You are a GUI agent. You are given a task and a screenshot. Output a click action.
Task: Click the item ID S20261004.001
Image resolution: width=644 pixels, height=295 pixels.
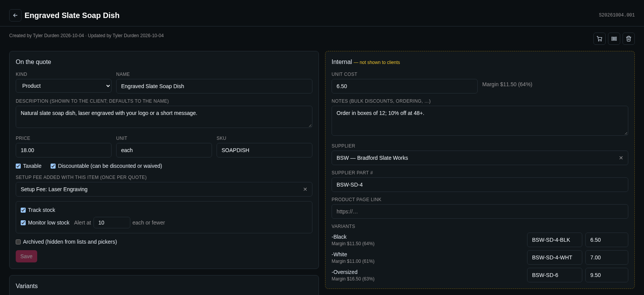click(617, 15)
